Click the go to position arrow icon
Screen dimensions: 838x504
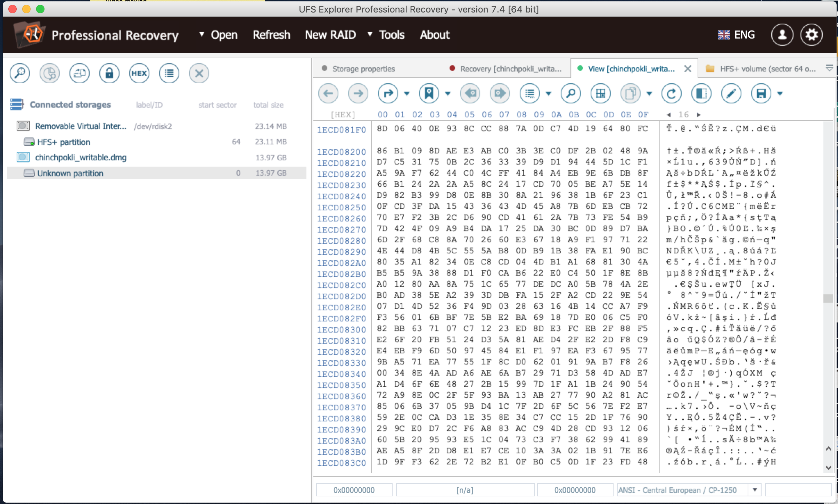[x=388, y=93]
